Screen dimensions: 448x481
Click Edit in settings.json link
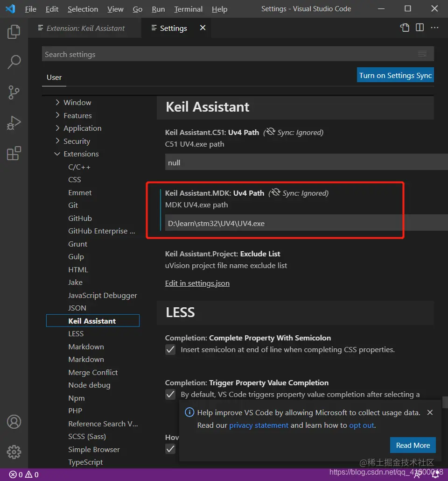[x=197, y=283]
